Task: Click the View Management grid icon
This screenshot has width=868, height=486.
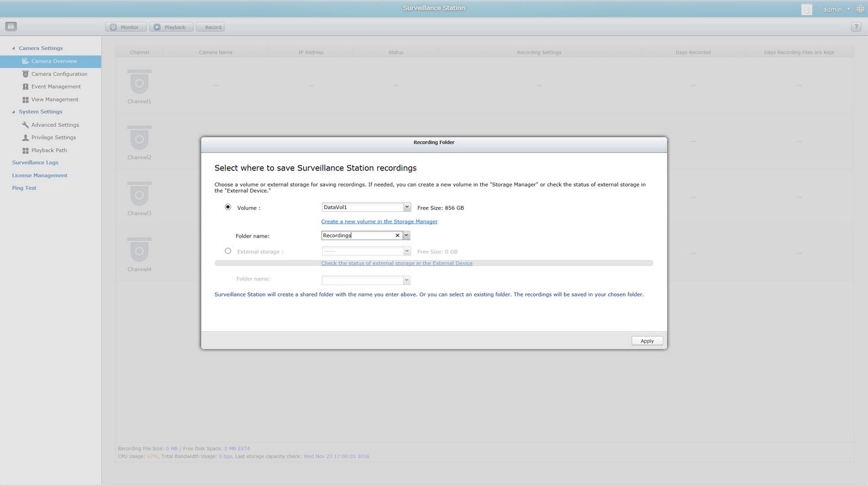Action: tap(26, 100)
